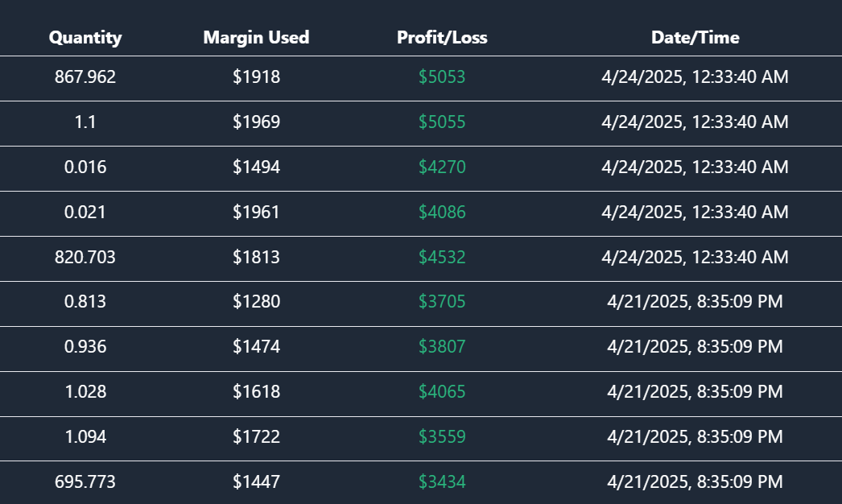Sort by the Margin Used column header
This screenshot has width=842, height=504.
(256, 37)
